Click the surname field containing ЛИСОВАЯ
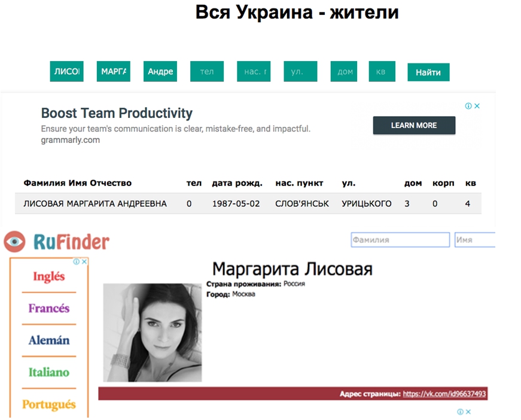 [x=66, y=71]
